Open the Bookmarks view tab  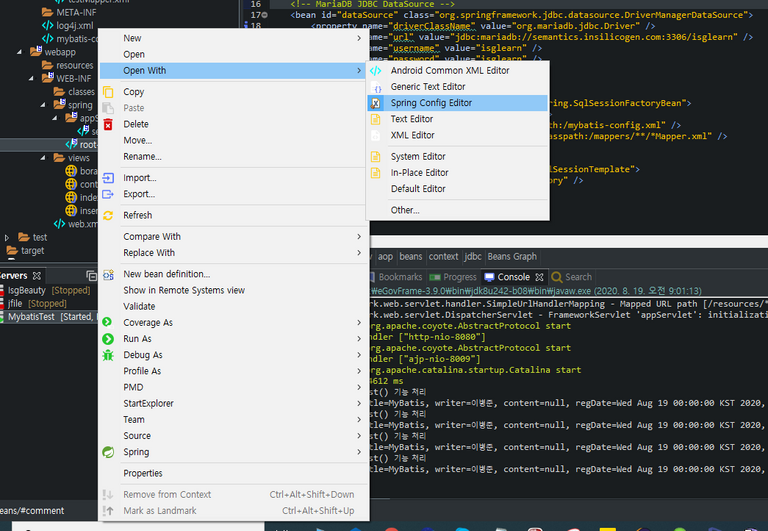point(395,277)
